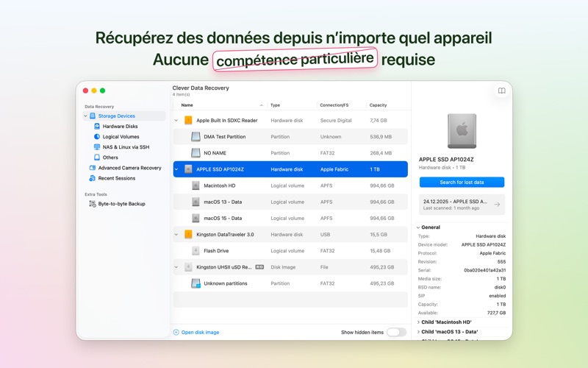Click the Search for lost data button
The image size is (588, 368).
click(462, 182)
